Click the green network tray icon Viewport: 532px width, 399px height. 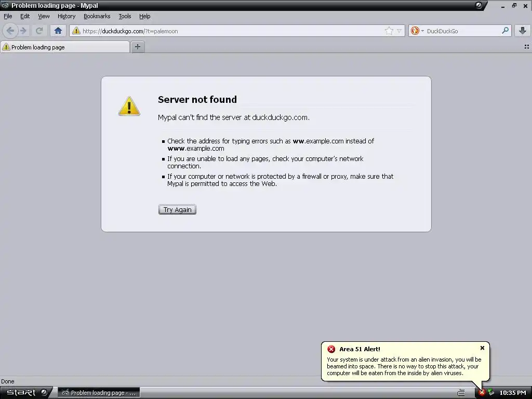(x=490, y=393)
